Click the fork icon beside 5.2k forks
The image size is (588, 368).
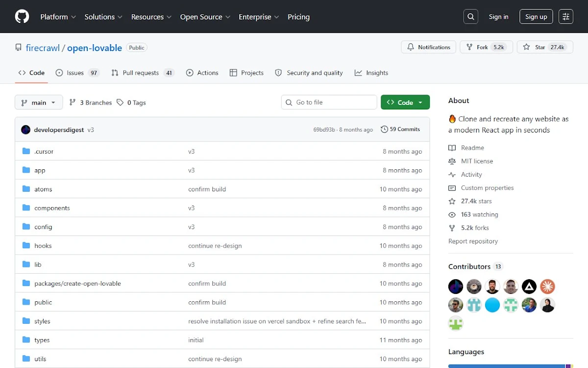[452, 228]
